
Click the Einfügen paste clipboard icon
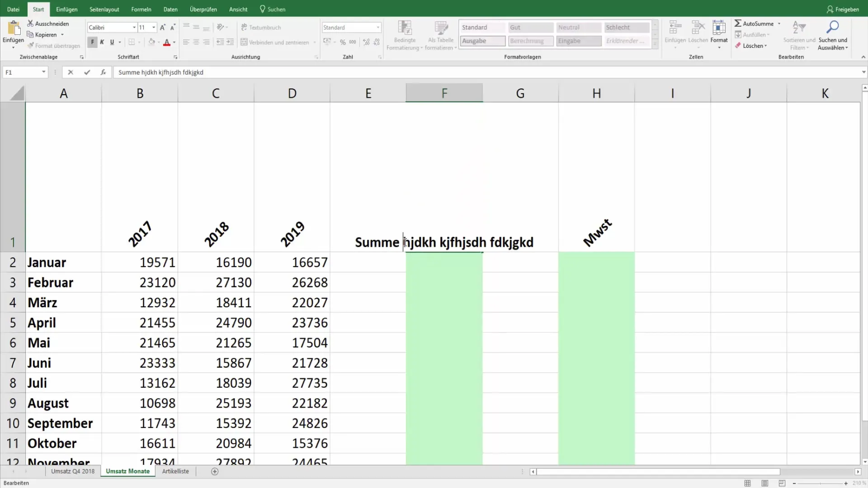click(x=14, y=28)
